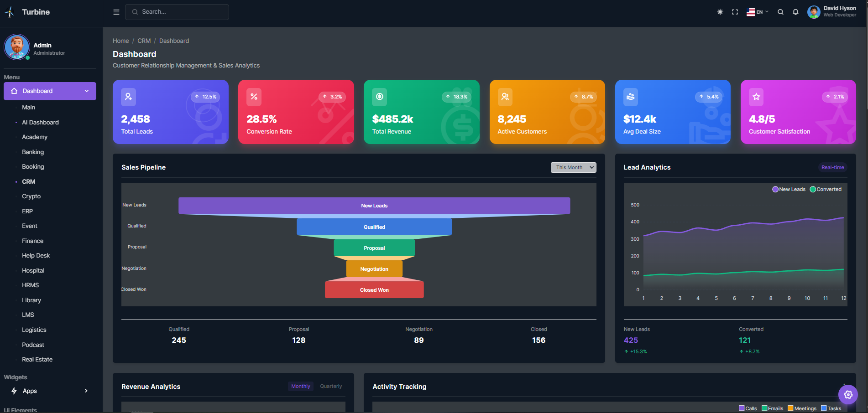The width and height of the screenshot is (868, 413).
Task: Collapse the Dashboard menu section
Action: click(x=87, y=91)
